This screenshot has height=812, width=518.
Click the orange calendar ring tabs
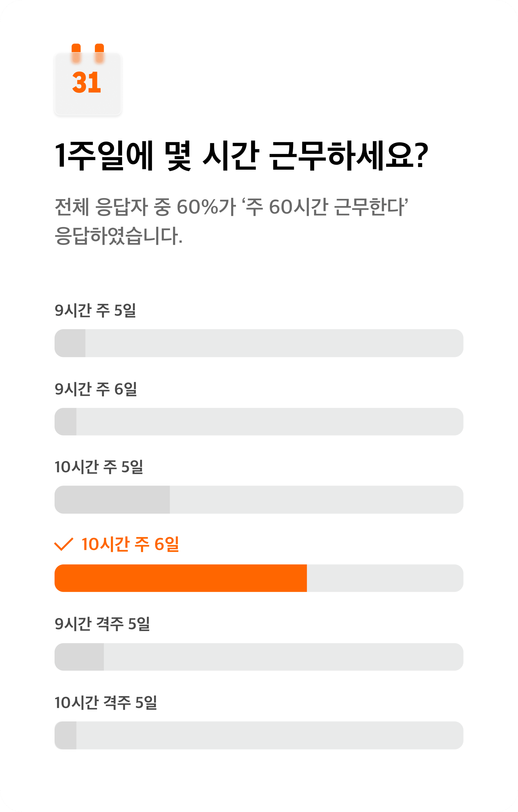[88, 53]
